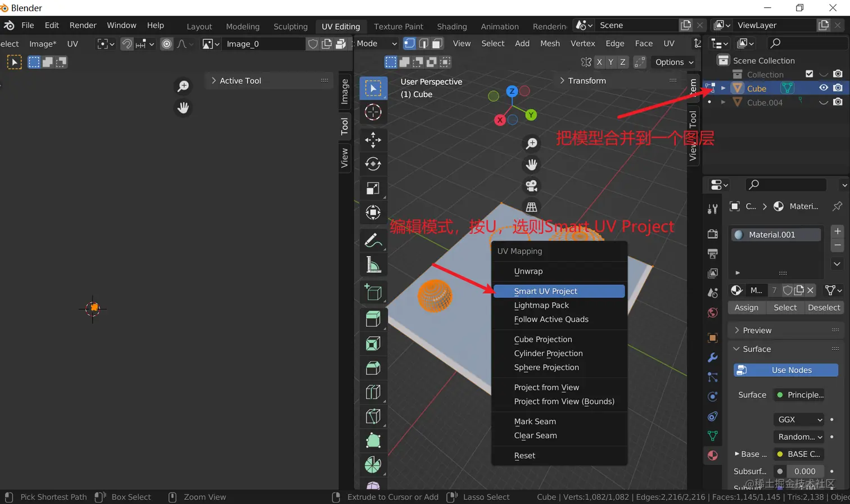Enable face select mode in viewport header
The image size is (850, 504).
tap(437, 43)
